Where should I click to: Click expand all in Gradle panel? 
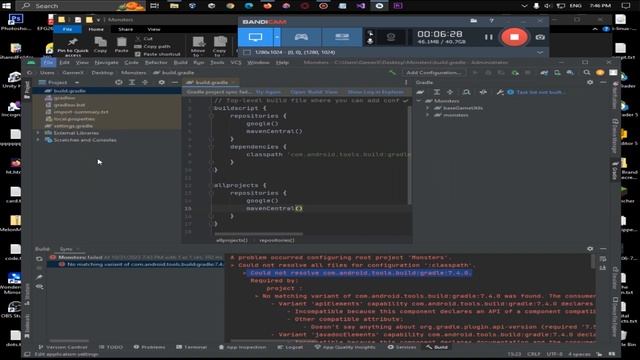(x=437, y=92)
